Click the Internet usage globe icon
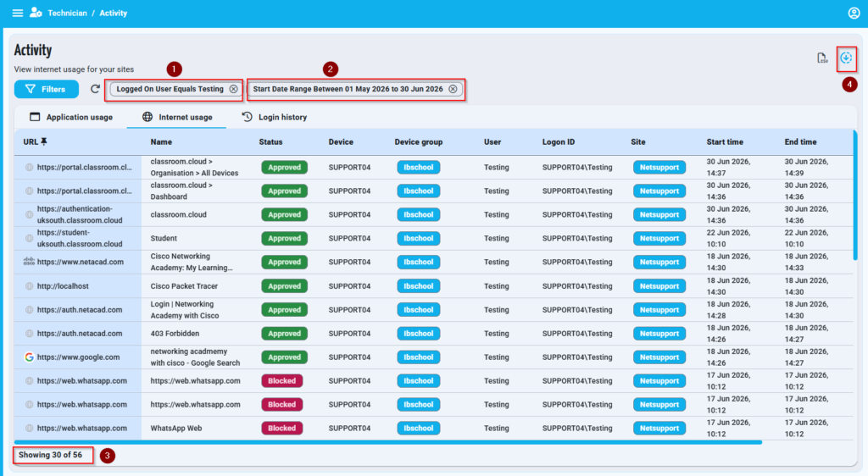This screenshot has height=476, width=868. [147, 117]
